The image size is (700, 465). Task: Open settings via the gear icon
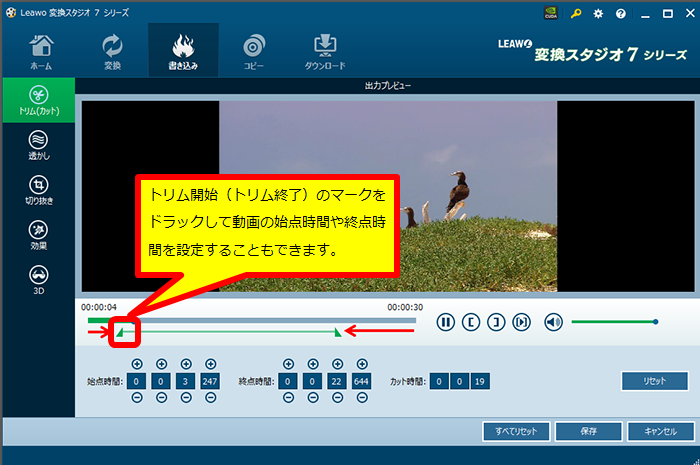pyautogui.click(x=598, y=14)
